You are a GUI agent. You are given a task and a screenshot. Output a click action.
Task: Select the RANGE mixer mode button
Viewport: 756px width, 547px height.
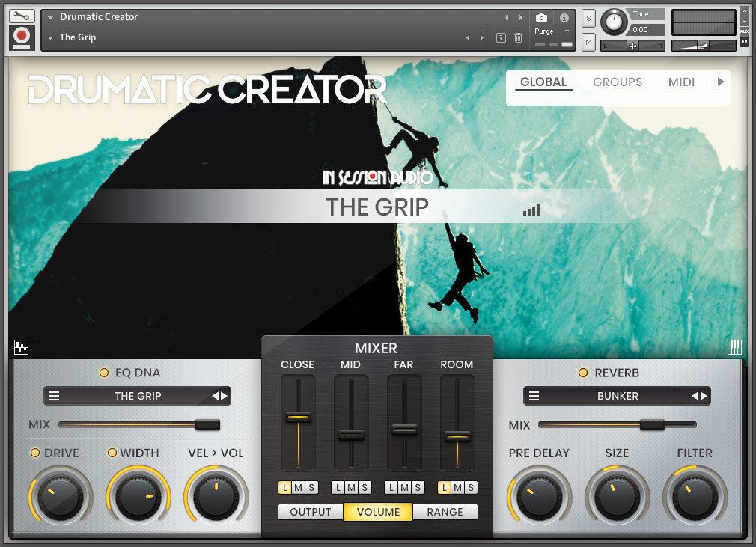coord(445,512)
